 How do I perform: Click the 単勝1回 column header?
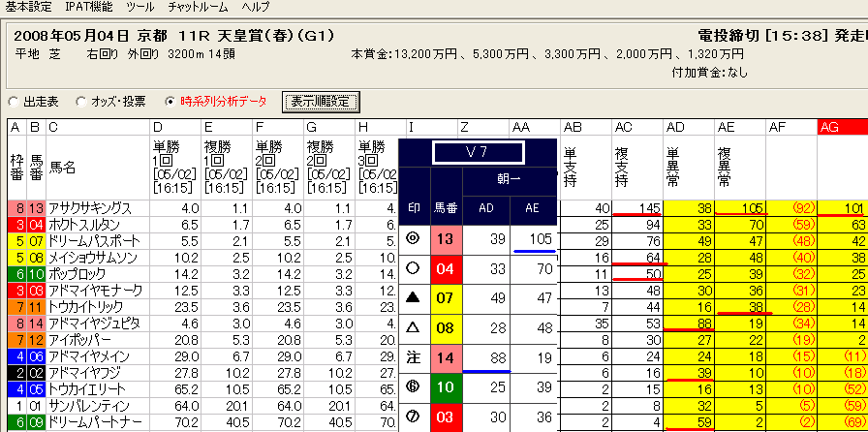tap(175, 168)
